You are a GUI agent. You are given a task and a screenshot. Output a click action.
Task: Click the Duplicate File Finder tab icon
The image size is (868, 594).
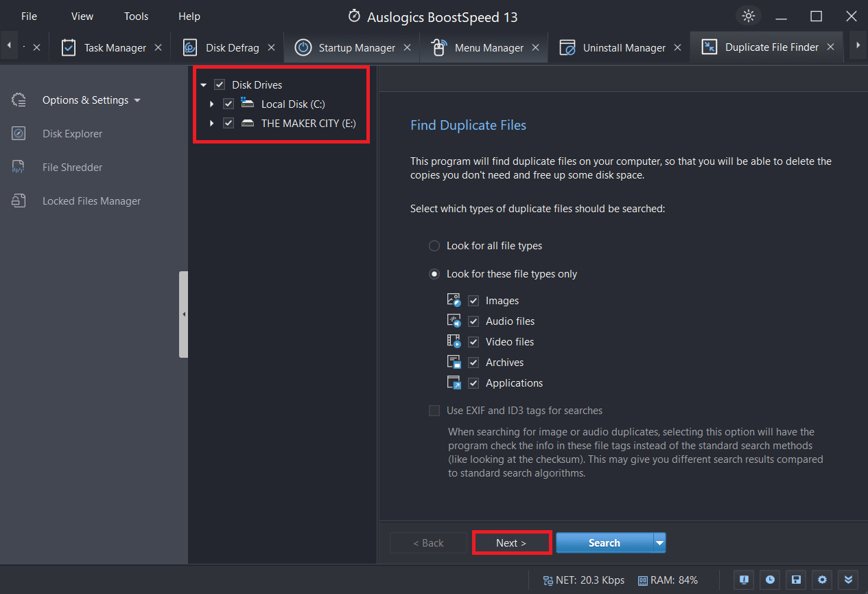(x=709, y=47)
